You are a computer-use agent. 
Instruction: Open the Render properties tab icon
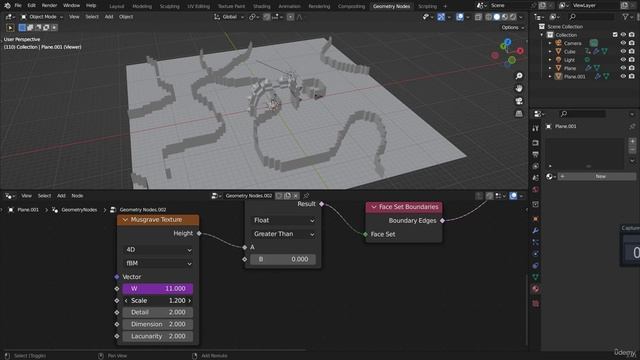(x=536, y=143)
